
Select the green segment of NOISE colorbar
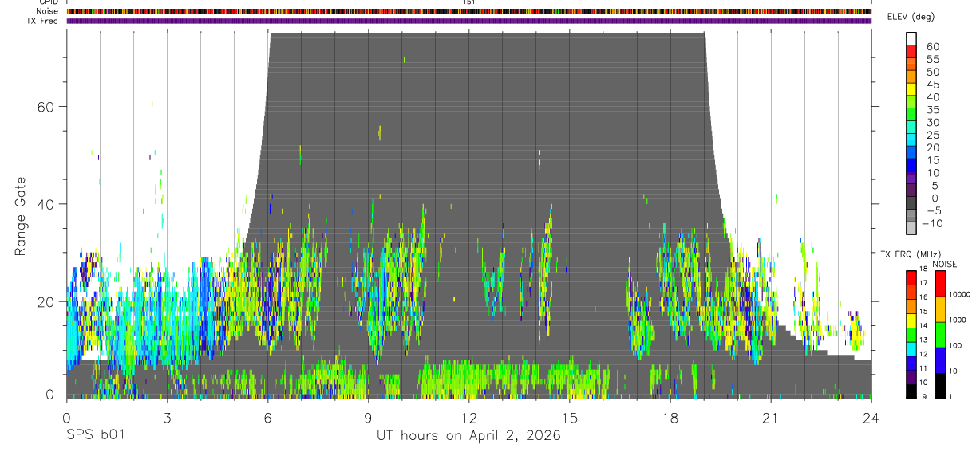941,335
